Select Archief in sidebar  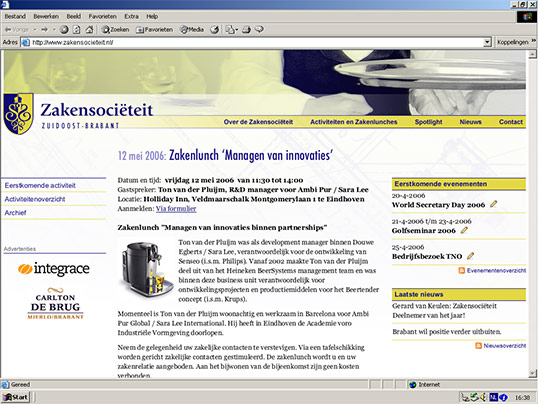15,213
